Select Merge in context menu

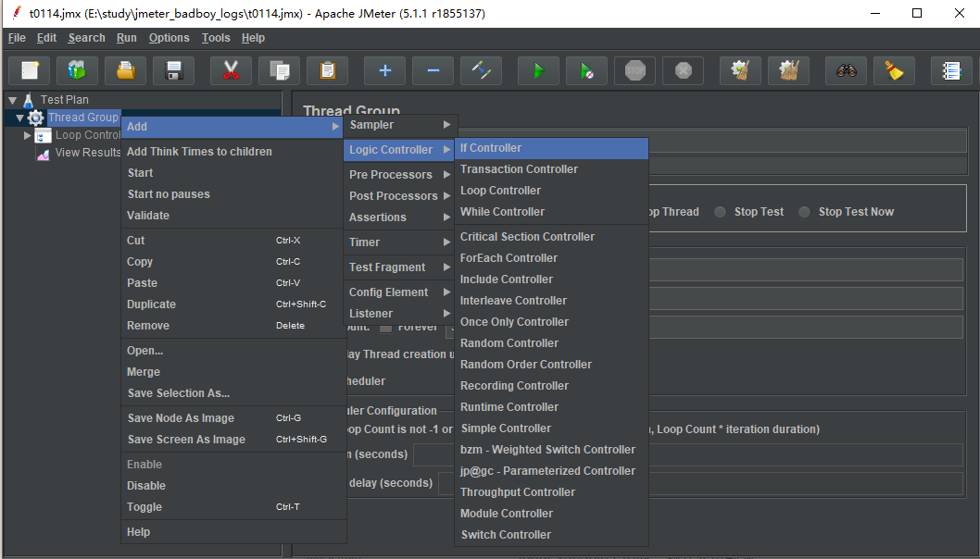[x=233, y=372]
